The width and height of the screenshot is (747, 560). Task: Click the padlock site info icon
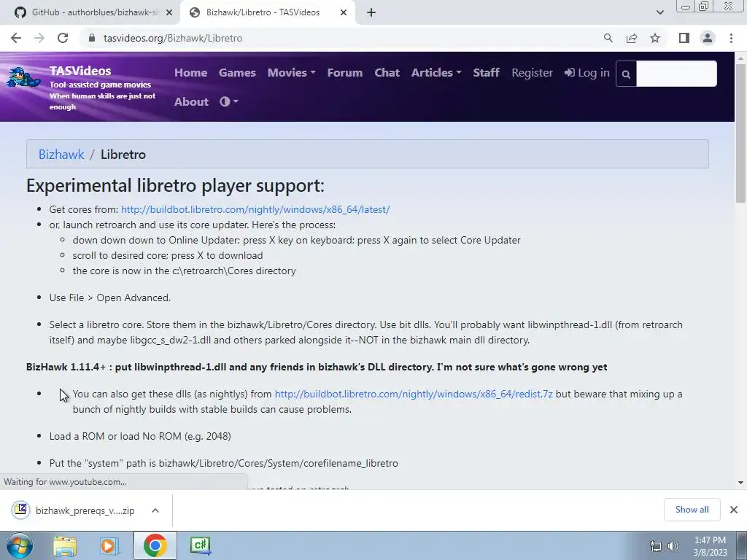pyautogui.click(x=92, y=38)
